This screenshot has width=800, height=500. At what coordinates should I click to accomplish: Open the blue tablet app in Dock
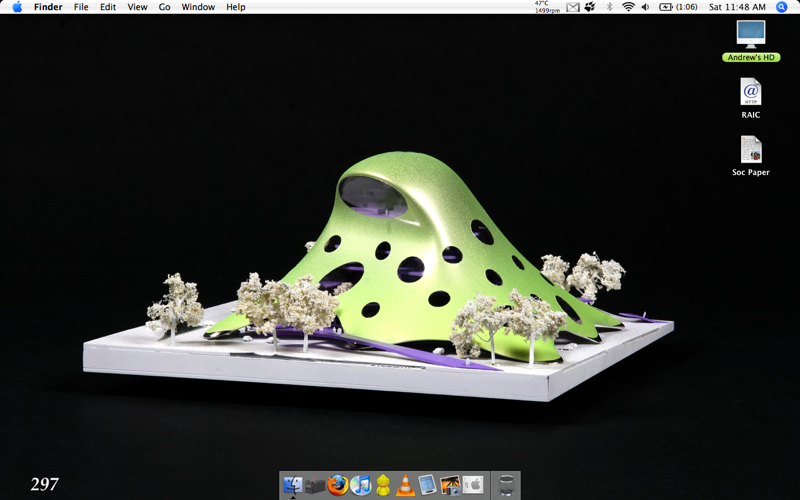pos(428,485)
